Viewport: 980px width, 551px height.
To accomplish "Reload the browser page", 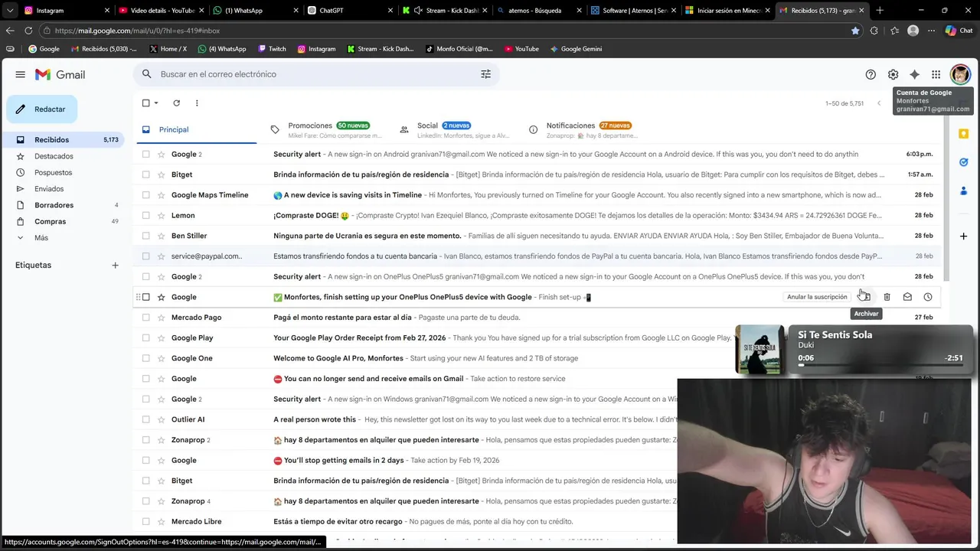I will point(28,31).
